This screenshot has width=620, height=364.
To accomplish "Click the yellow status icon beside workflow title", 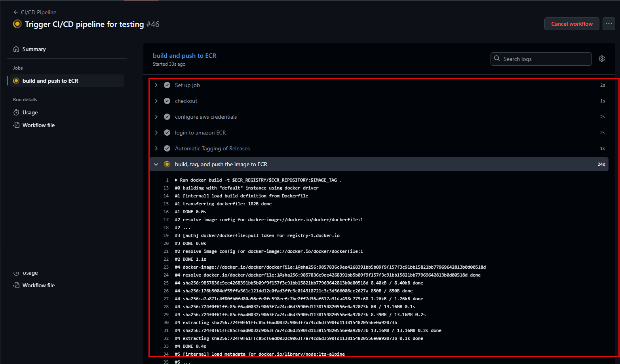I will click(x=17, y=24).
